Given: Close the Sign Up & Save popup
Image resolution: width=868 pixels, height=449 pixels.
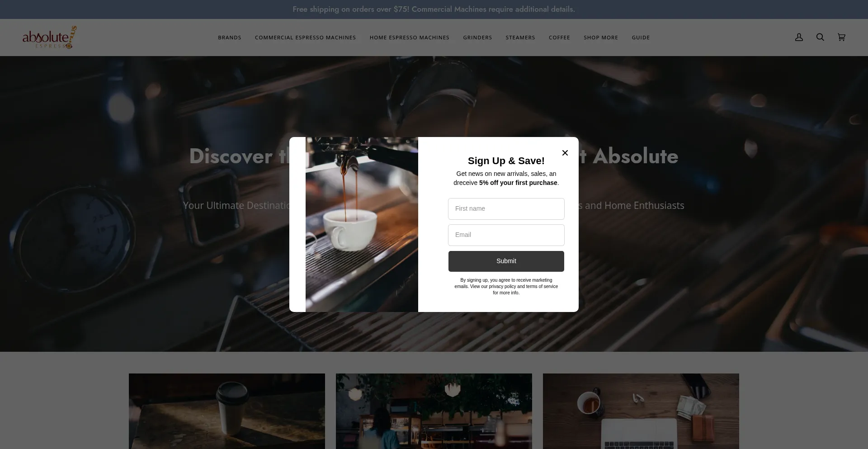Looking at the screenshot, I should 565,153.
